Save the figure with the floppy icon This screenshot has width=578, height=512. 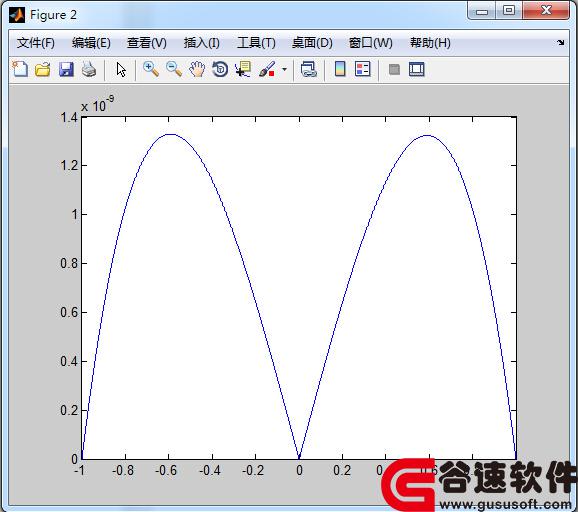pos(66,69)
